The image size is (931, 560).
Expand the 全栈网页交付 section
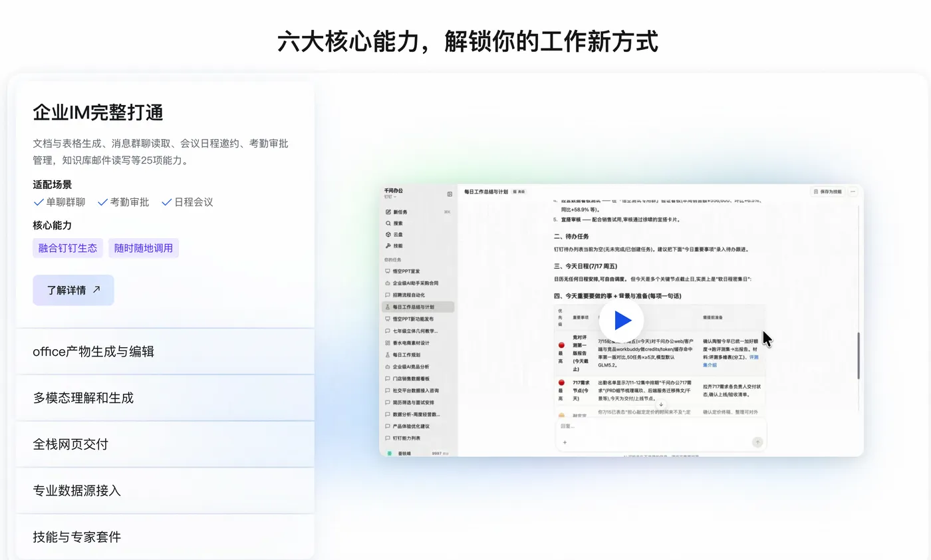(x=165, y=444)
